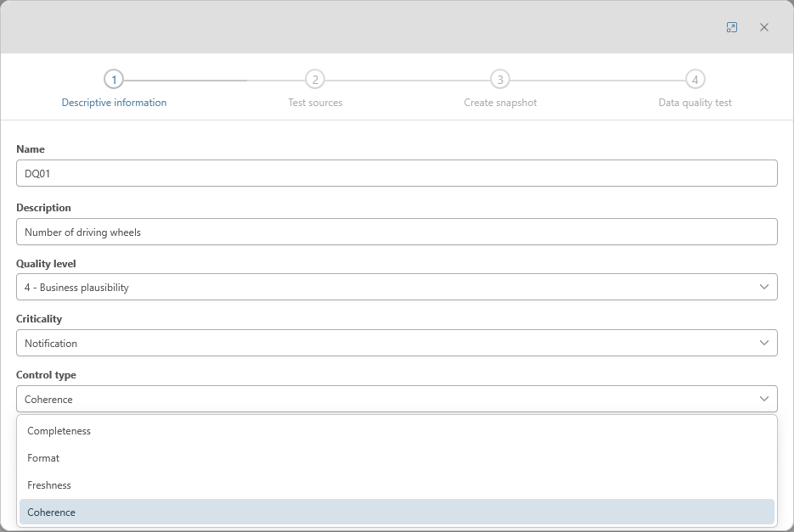Close the dialog with the X icon
Viewport: 794px width, 532px height.
[x=764, y=27]
